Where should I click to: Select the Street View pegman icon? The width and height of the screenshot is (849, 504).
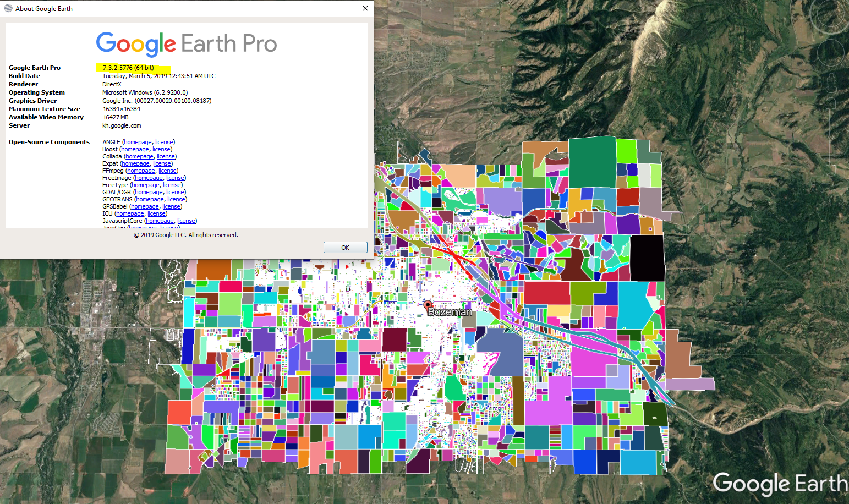[831, 83]
